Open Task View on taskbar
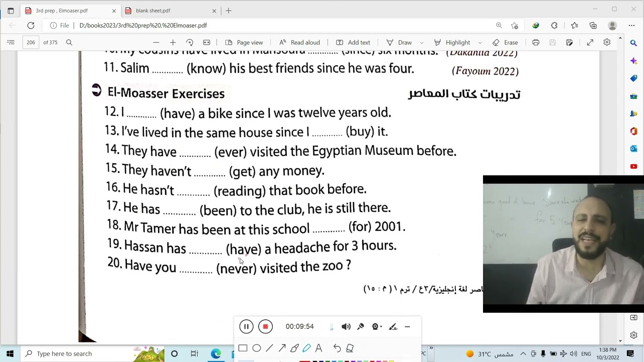Screen dimensions: 644x362 [x=194, y=353]
